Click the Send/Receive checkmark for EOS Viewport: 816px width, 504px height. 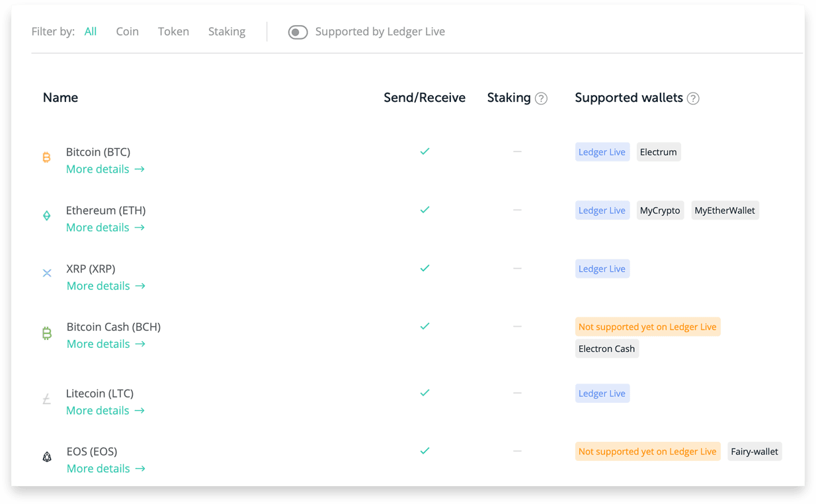(x=425, y=451)
